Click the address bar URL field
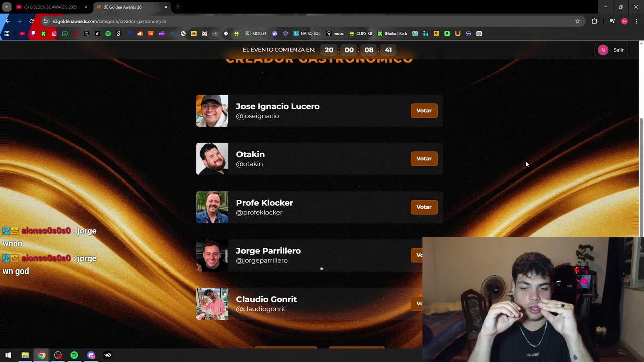The image size is (644, 362). (312, 21)
